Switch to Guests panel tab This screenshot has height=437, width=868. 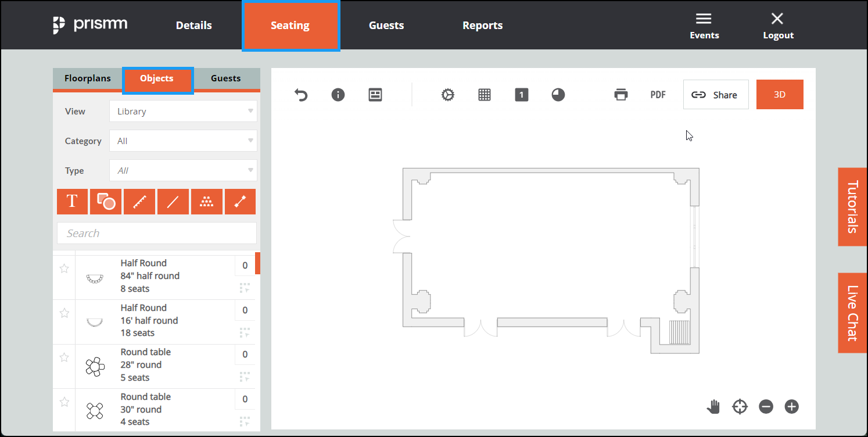(x=226, y=79)
